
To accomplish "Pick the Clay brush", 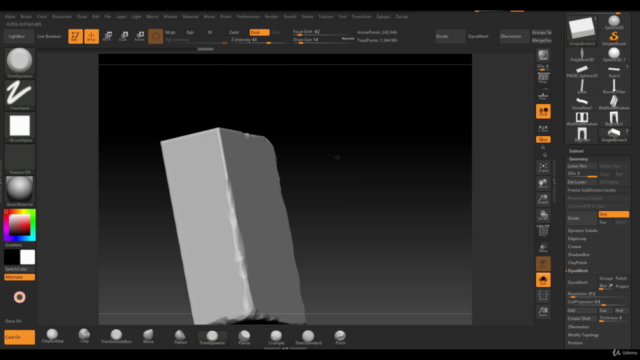I will point(84,336).
